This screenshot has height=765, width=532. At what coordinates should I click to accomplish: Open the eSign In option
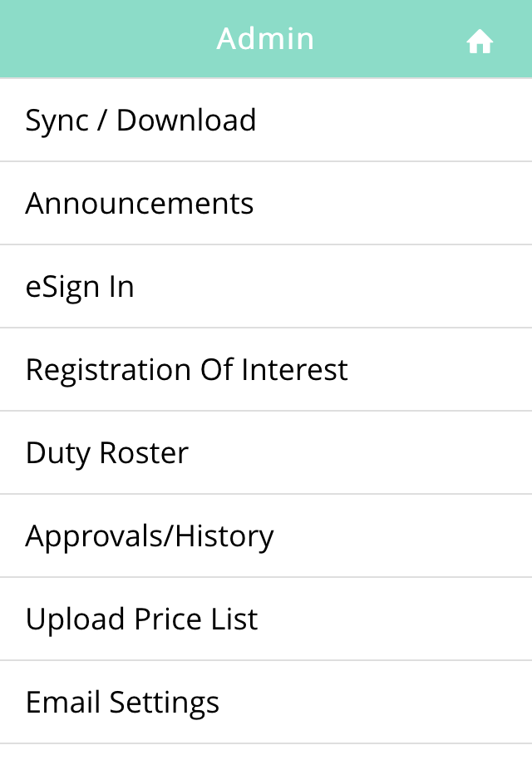pos(80,287)
